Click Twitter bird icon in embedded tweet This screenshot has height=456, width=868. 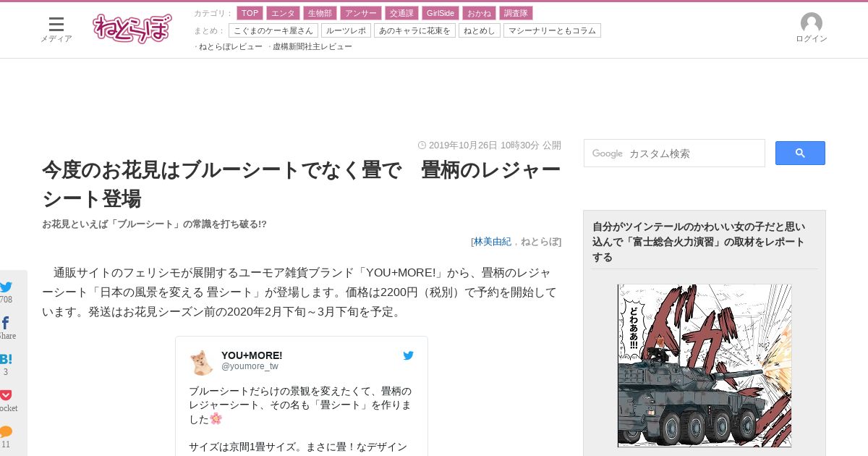tap(408, 355)
